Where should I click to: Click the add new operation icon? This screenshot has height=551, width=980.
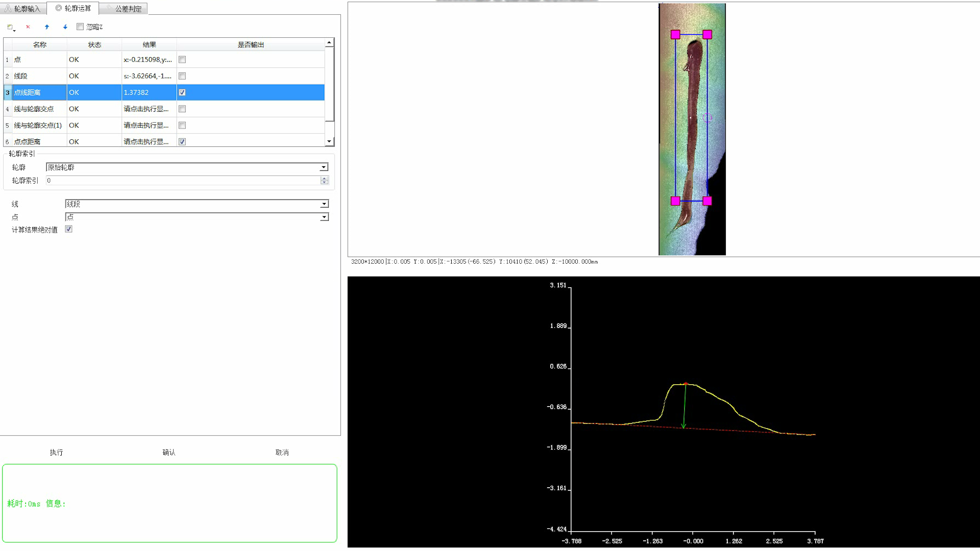pos(10,27)
